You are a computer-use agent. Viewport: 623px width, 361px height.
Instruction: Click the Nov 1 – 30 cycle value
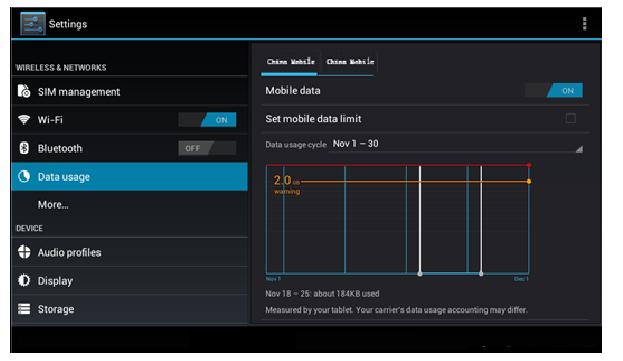tap(356, 143)
